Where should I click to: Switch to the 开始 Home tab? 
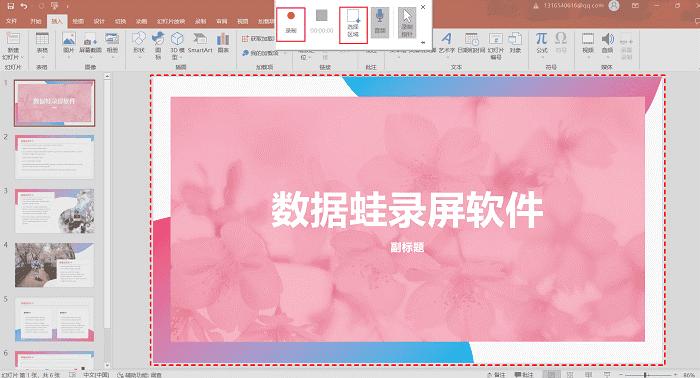35,21
